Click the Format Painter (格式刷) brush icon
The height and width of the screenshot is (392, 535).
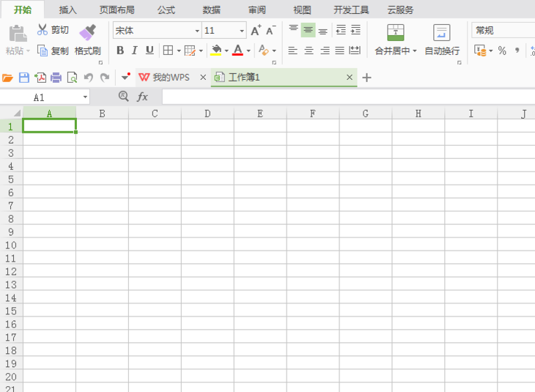[87, 33]
